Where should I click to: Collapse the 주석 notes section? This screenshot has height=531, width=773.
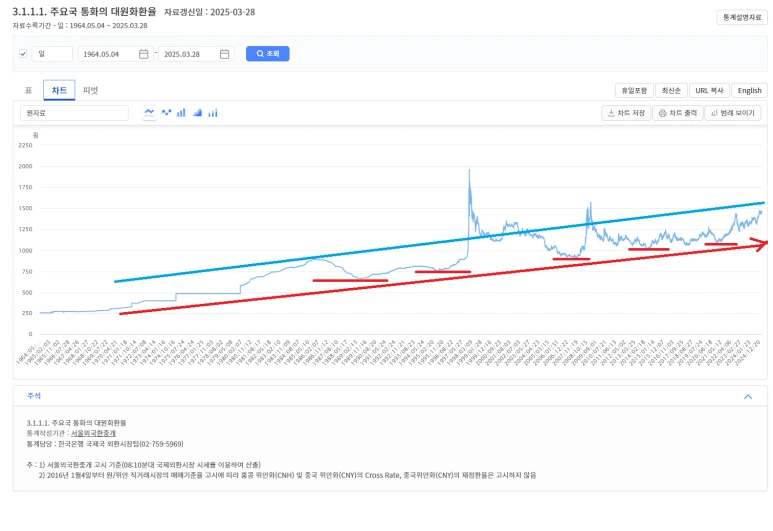[x=748, y=396]
